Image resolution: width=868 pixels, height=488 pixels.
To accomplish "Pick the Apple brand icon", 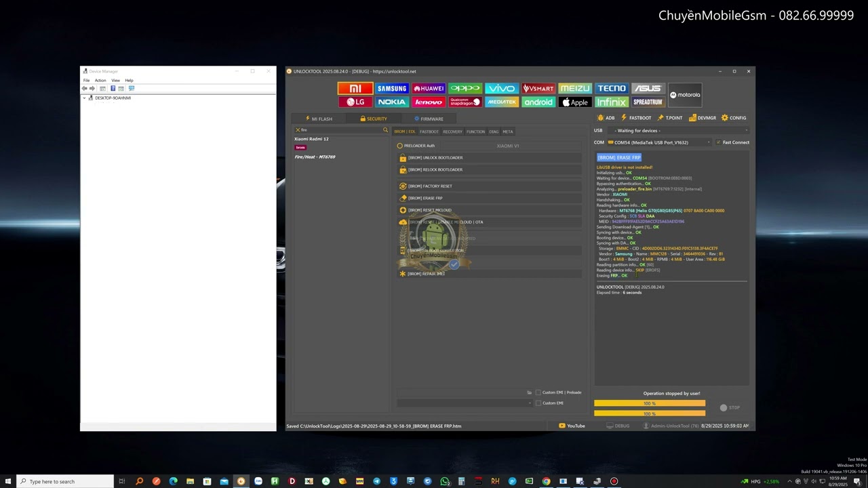I will click(x=575, y=102).
